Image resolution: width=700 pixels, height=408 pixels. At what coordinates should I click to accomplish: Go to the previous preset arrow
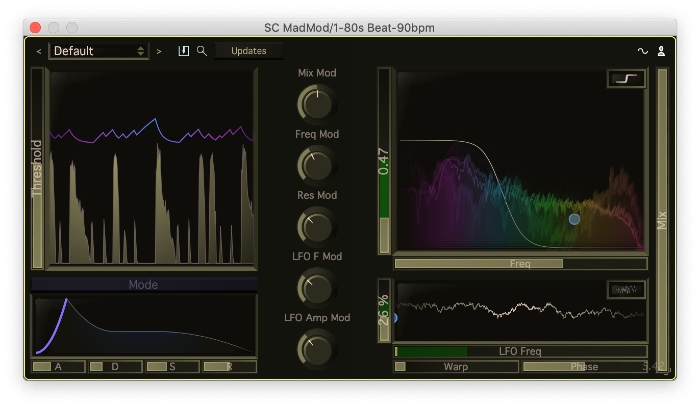tap(39, 51)
